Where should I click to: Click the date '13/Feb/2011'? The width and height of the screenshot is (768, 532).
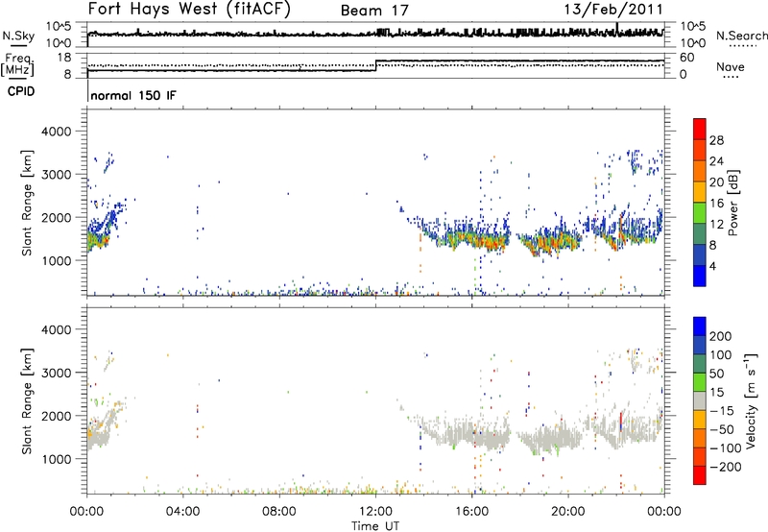[x=613, y=9]
